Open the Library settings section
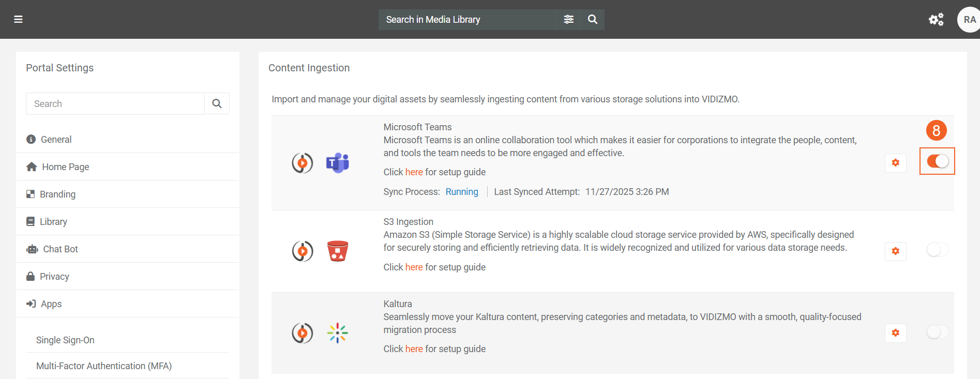 pyautogui.click(x=53, y=222)
